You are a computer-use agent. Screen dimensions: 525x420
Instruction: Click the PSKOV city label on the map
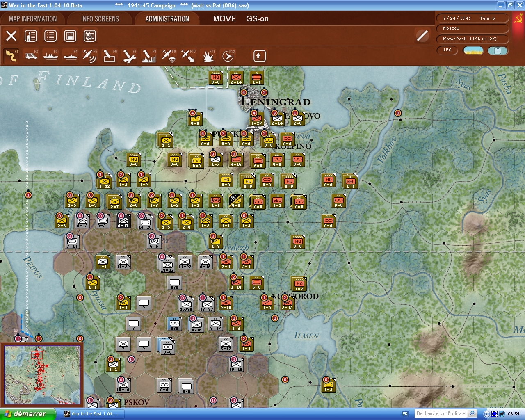(137, 402)
